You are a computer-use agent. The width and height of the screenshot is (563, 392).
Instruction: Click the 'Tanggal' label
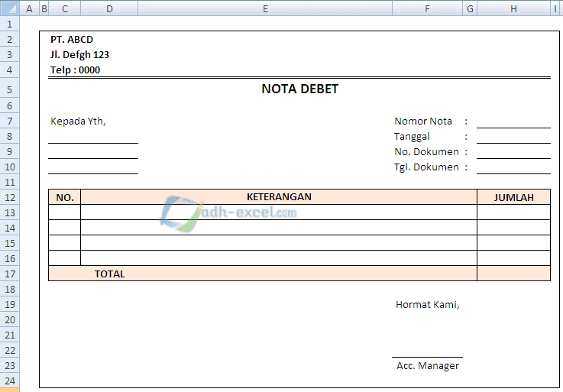(412, 137)
